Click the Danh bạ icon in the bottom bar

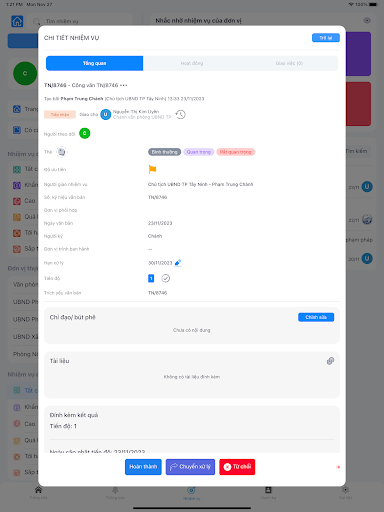pos(268,493)
